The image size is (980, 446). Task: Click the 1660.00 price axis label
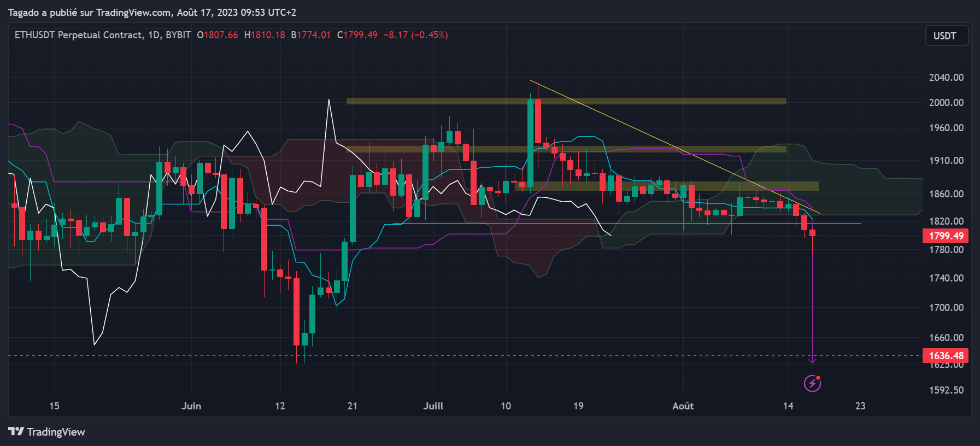tap(946, 338)
